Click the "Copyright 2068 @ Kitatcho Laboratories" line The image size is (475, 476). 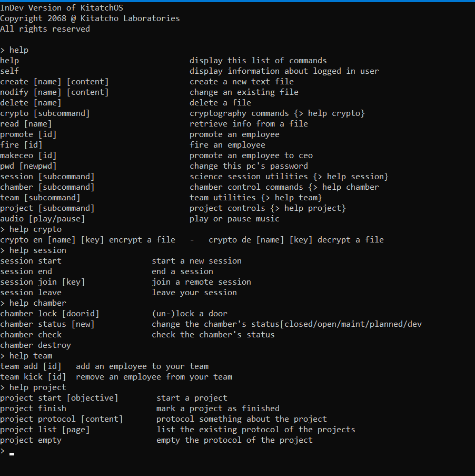tap(90, 18)
